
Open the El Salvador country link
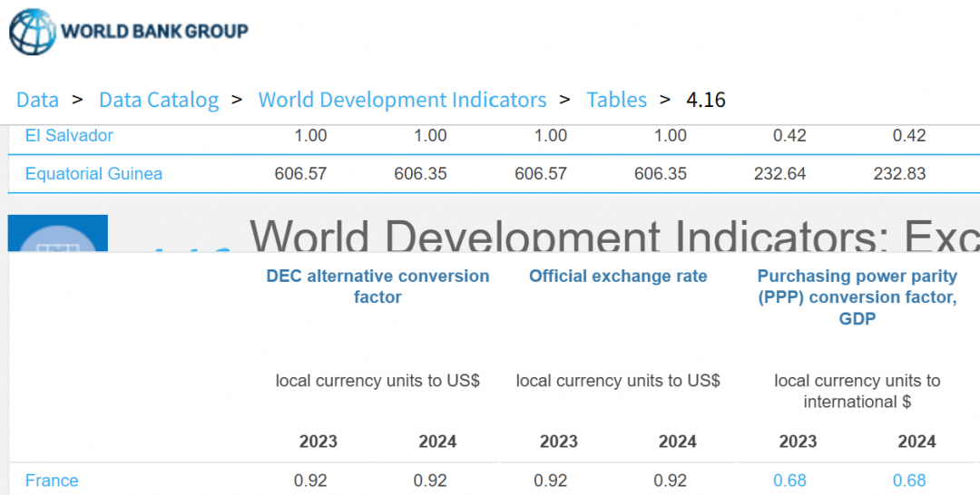[69, 136]
